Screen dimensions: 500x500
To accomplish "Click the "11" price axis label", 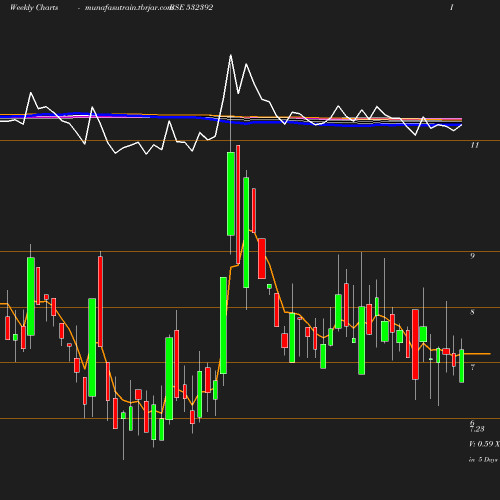I will [x=474, y=145].
